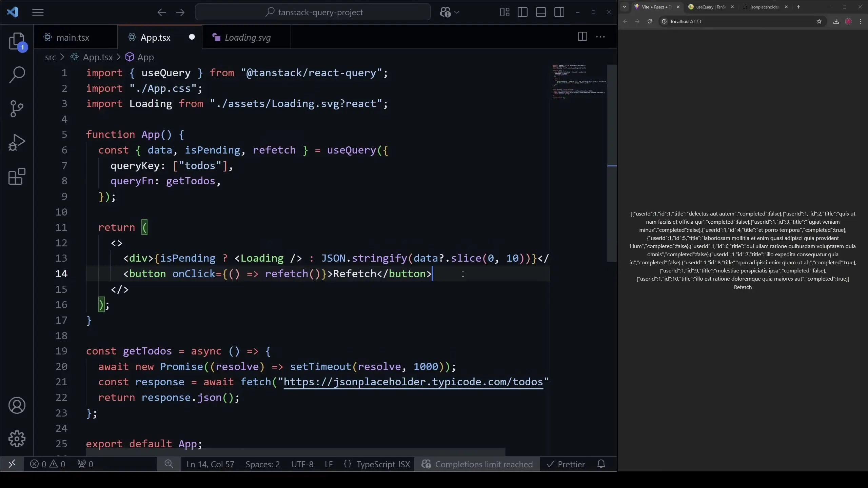The height and width of the screenshot is (488, 868).
Task: Open the Accounts menu icon
Action: point(17,405)
